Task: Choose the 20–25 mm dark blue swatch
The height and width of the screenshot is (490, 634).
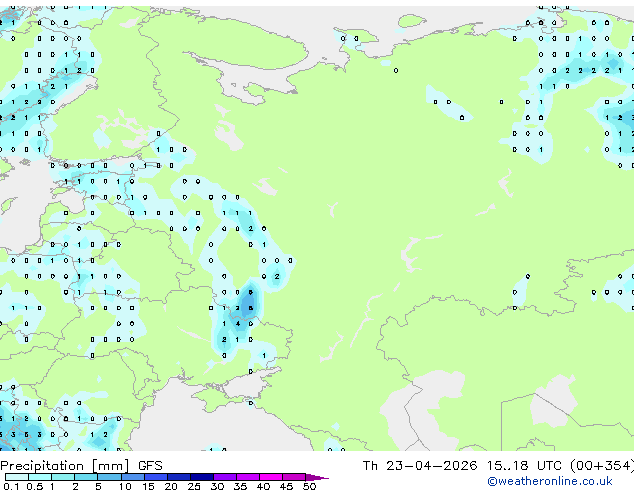Action: tap(178, 477)
